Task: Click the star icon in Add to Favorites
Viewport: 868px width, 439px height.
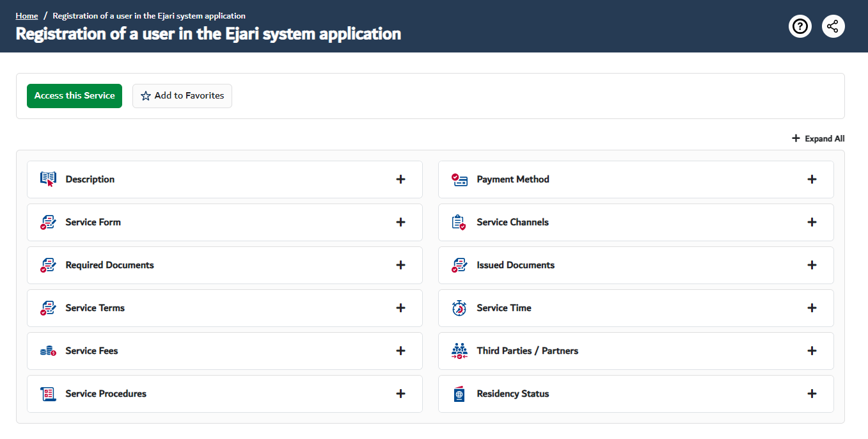Action: point(146,96)
